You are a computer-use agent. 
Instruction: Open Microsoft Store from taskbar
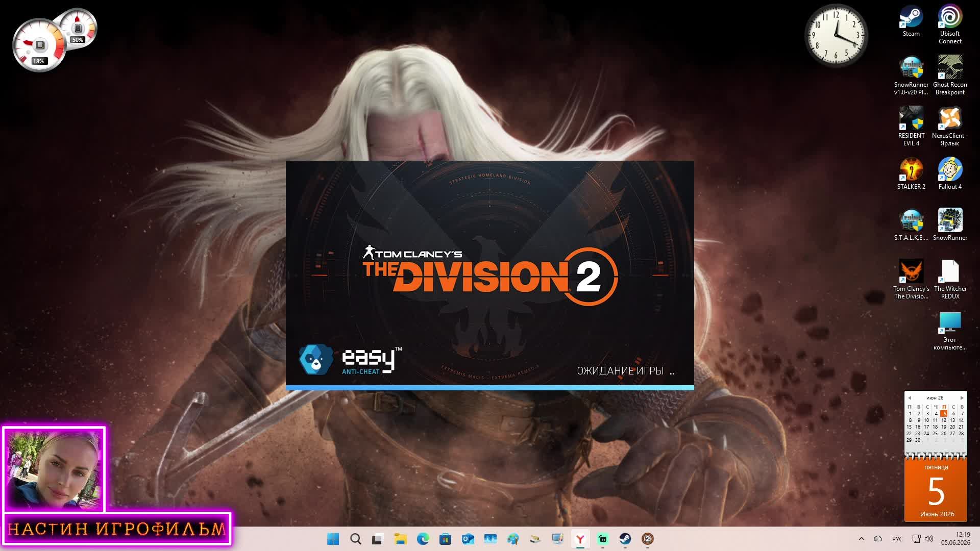pos(445,539)
